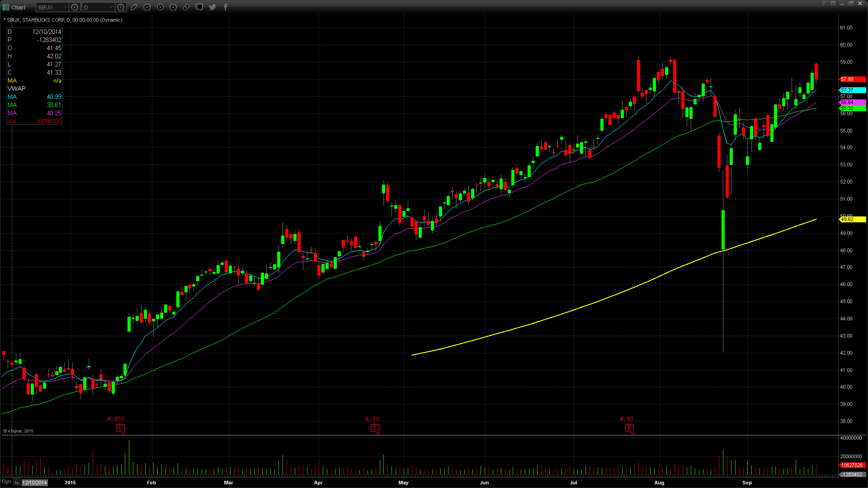Click the Q2 earnings marker 0.33

pos(375,428)
